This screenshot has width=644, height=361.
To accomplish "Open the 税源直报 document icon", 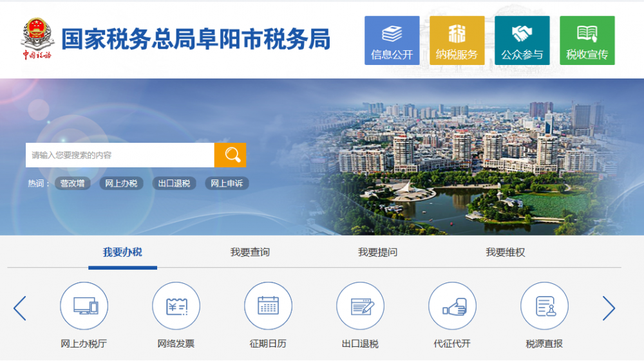I will click(544, 306).
